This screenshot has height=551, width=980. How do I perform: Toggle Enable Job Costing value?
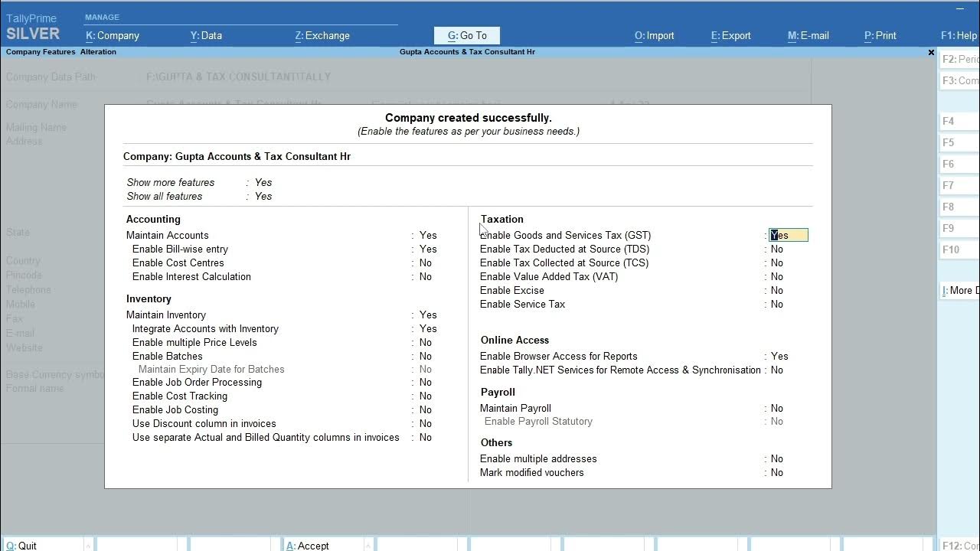pyautogui.click(x=426, y=410)
